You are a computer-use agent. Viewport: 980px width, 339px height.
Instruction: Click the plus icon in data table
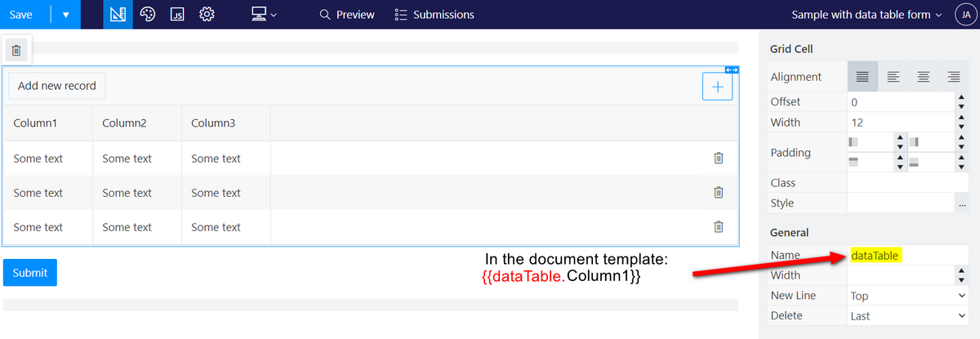pos(717,87)
